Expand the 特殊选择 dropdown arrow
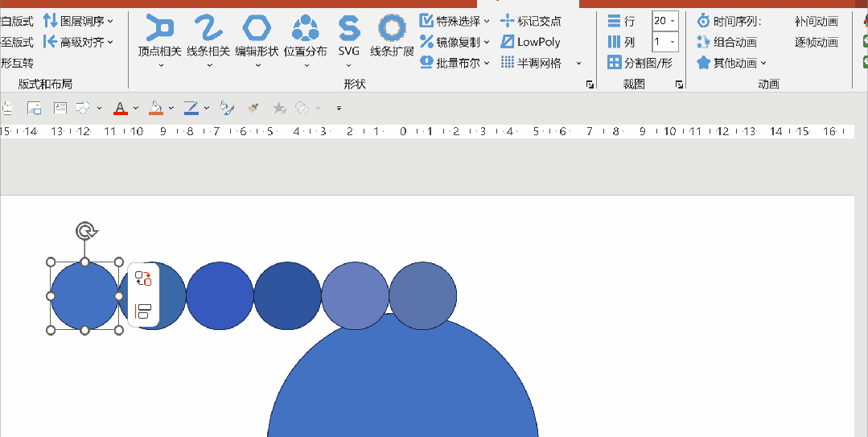Viewport: 868px width, 437px height. [487, 21]
